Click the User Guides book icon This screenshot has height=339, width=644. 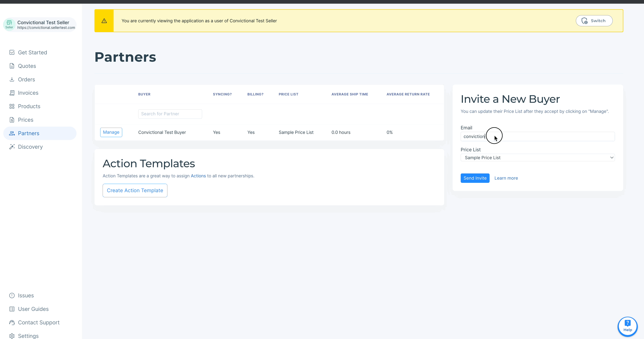click(12, 309)
